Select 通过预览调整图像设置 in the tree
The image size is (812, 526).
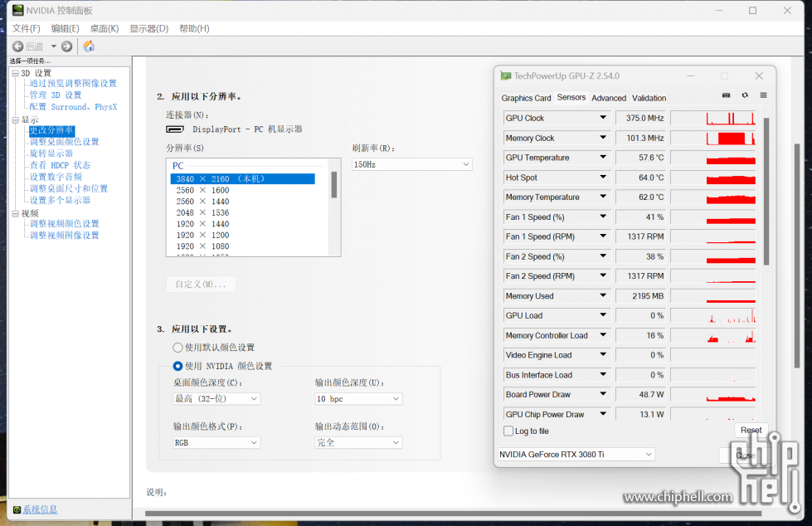(x=73, y=83)
